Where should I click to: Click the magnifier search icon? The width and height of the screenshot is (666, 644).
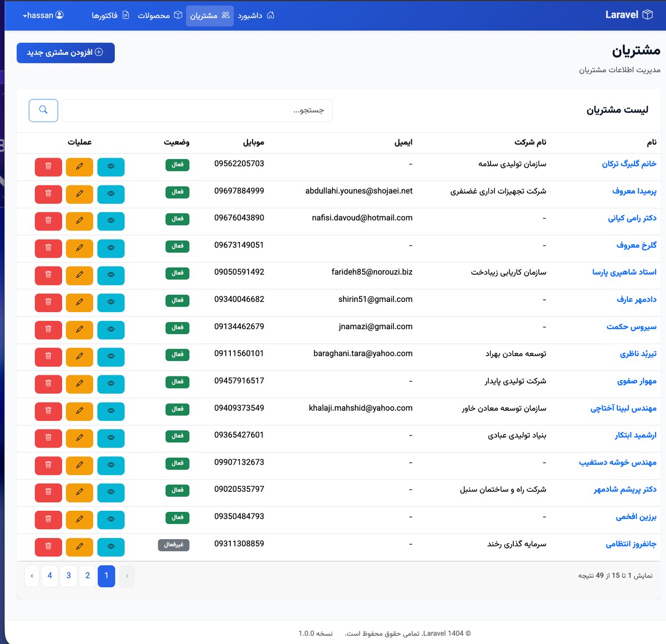pos(43,110)
